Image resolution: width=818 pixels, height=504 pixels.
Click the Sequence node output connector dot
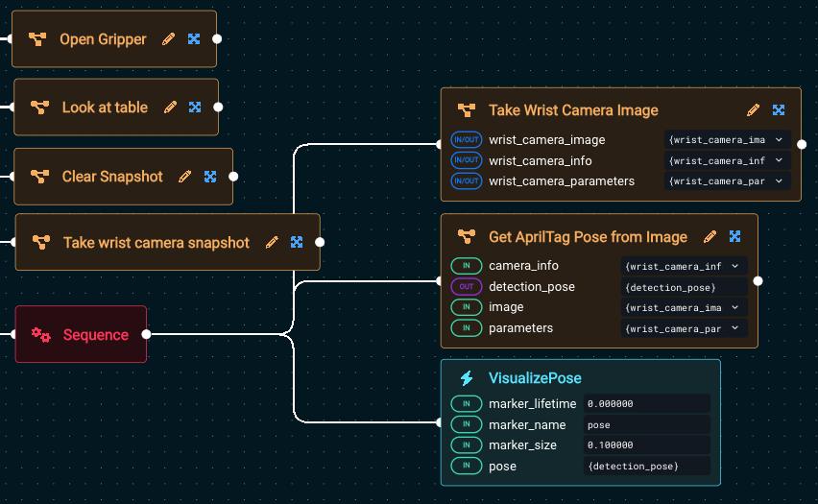point(146,334)
